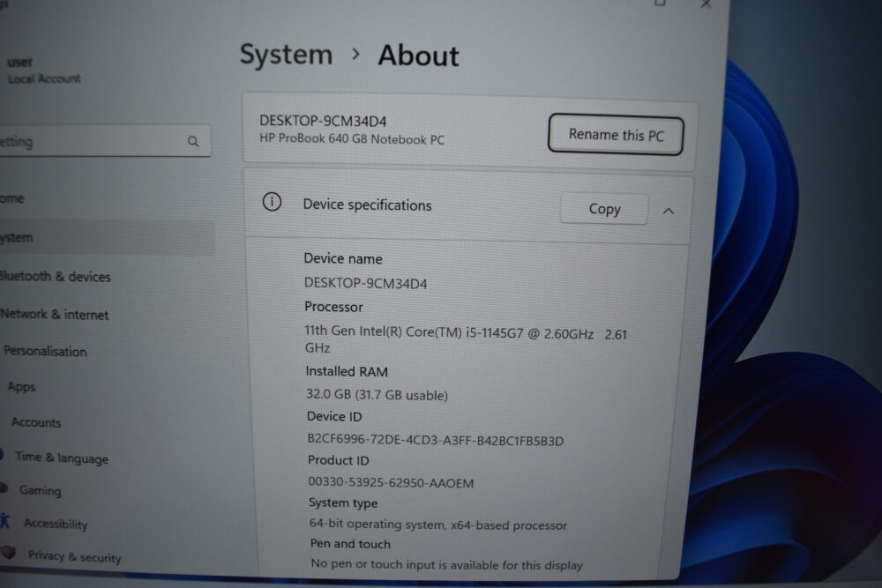Open the Apps settings page

click(21, 387)
